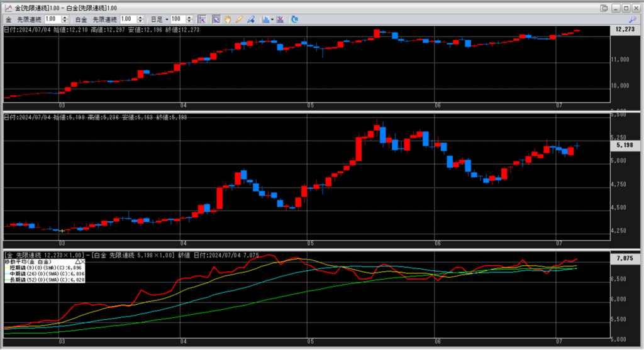Select the arrow pointer tool
644x350 pixels.
coord(216,19)
